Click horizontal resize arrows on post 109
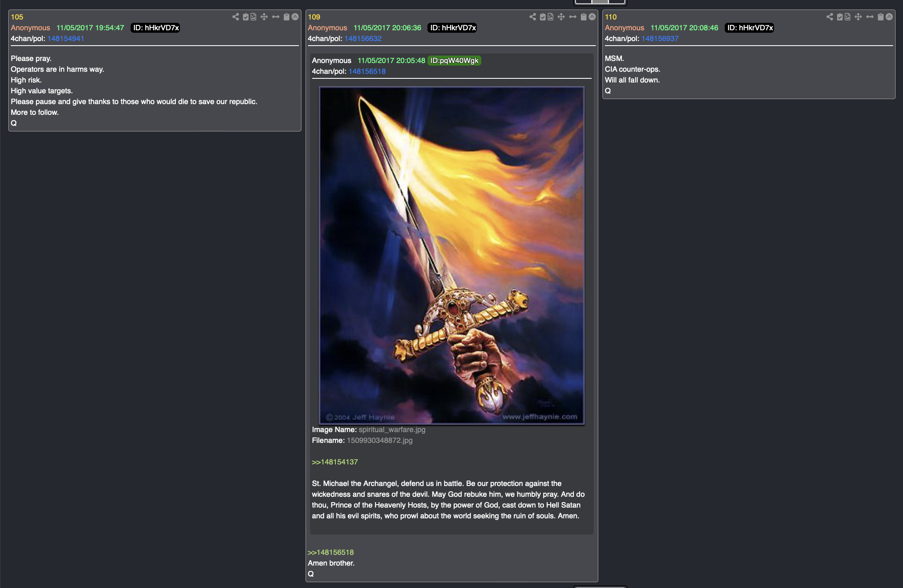903x588 pixels. [x=573, y=17]
